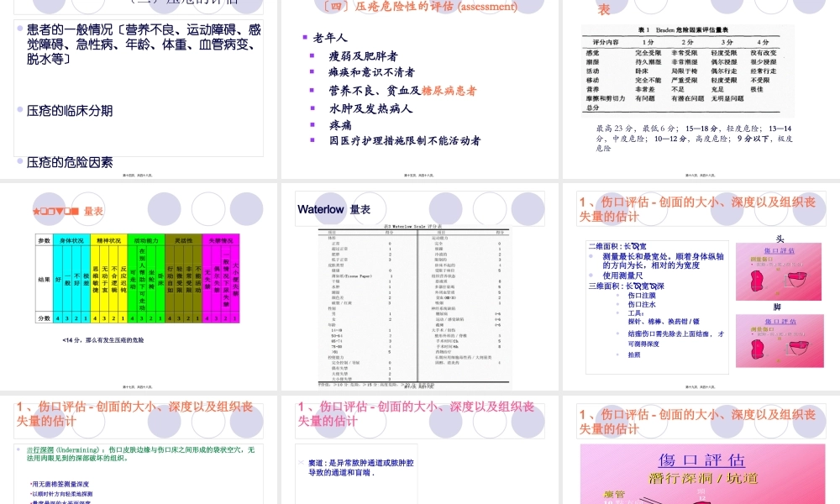840x504 pixels.
Task: Click the yellow 精神状况 column header
Action: pyautogui.click(x=108, y=241)
